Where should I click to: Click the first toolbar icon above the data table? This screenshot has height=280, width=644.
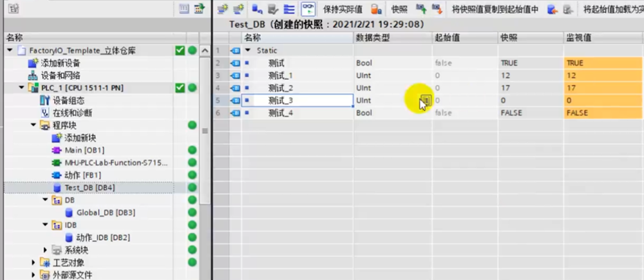(x=223, y=9)
